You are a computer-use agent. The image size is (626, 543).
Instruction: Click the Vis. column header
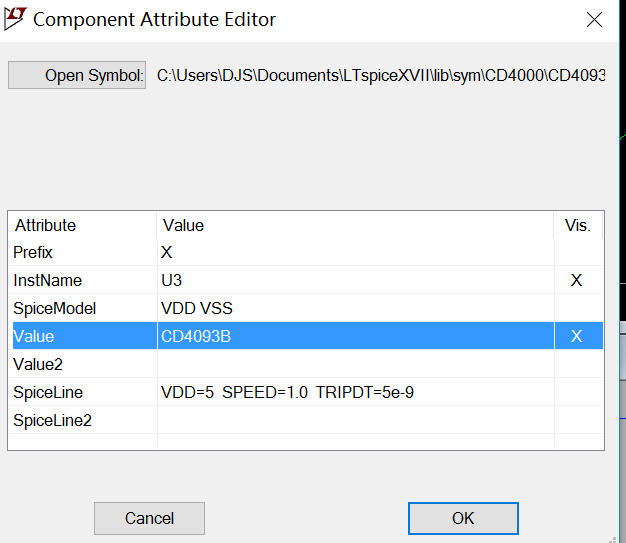click(578, 225)
